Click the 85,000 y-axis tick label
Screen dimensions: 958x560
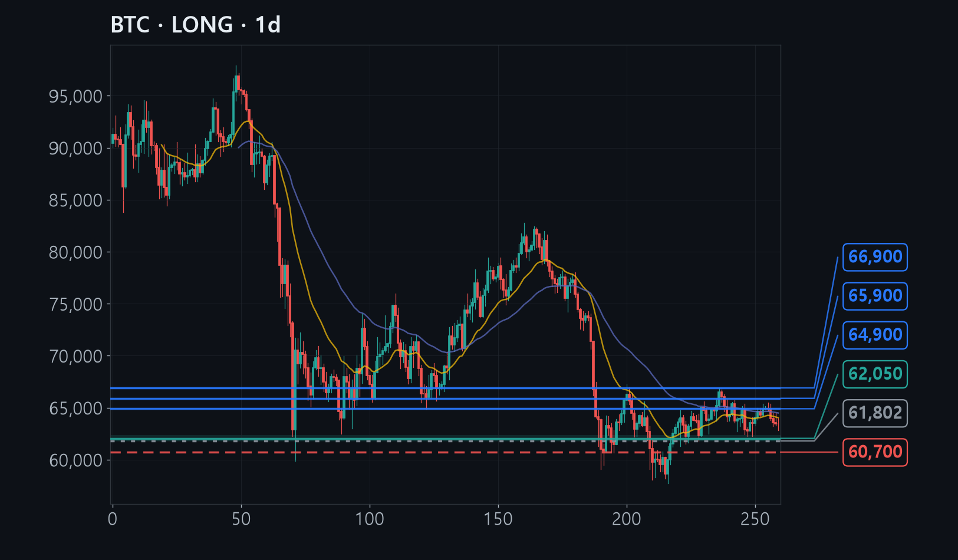point(75,200)
